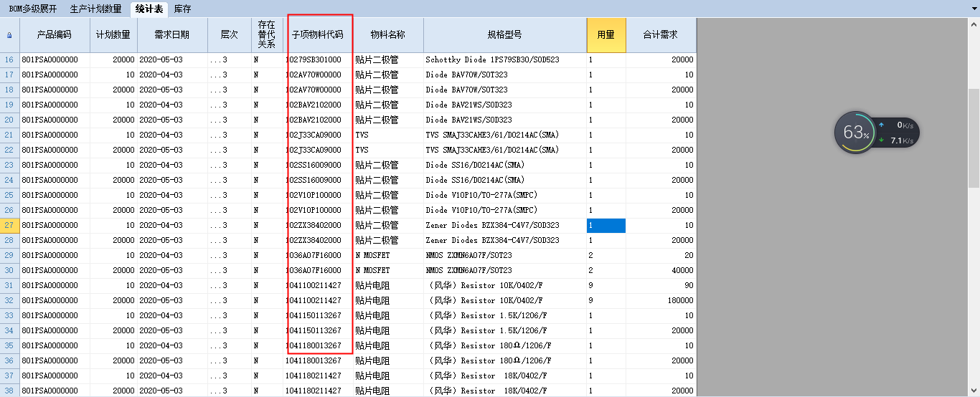Click the download speed arrow in widget
The width and height of the screenshot is (980, 397).
[x=881, y=140]
